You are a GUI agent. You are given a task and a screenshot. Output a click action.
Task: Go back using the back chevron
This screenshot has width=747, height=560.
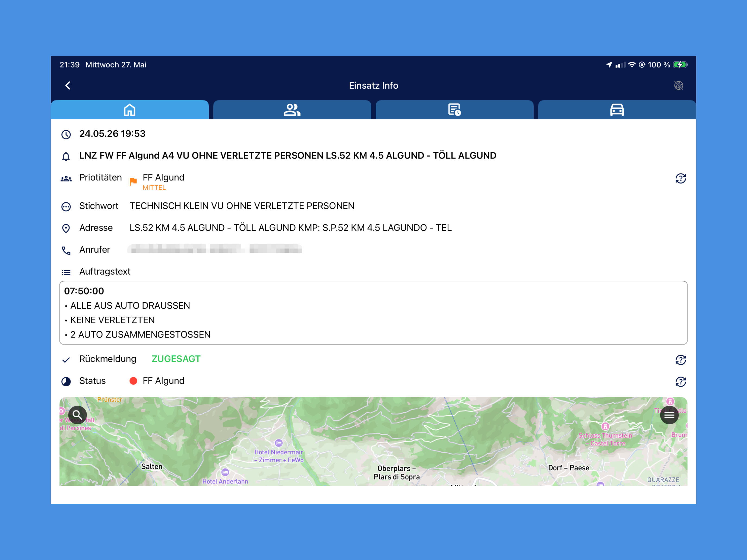click(x=68, y=85)
